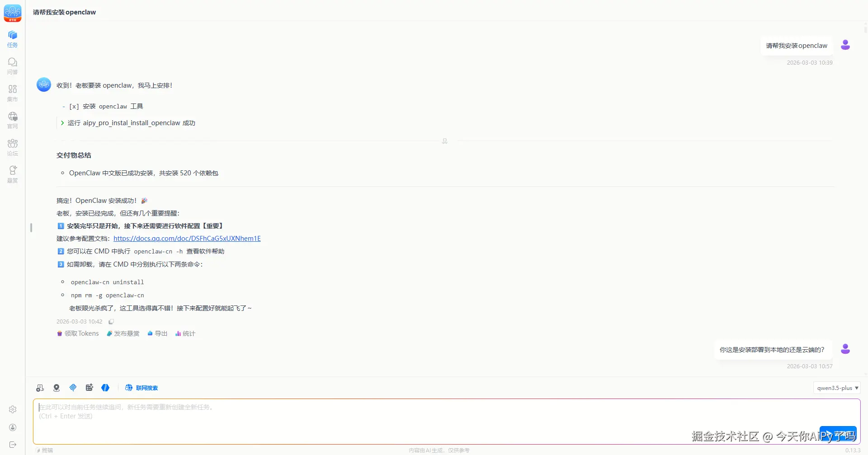
Task: Click the 老板眼光杀疯了 closing line
Action: pyautogui.click(x=160, y=308)
